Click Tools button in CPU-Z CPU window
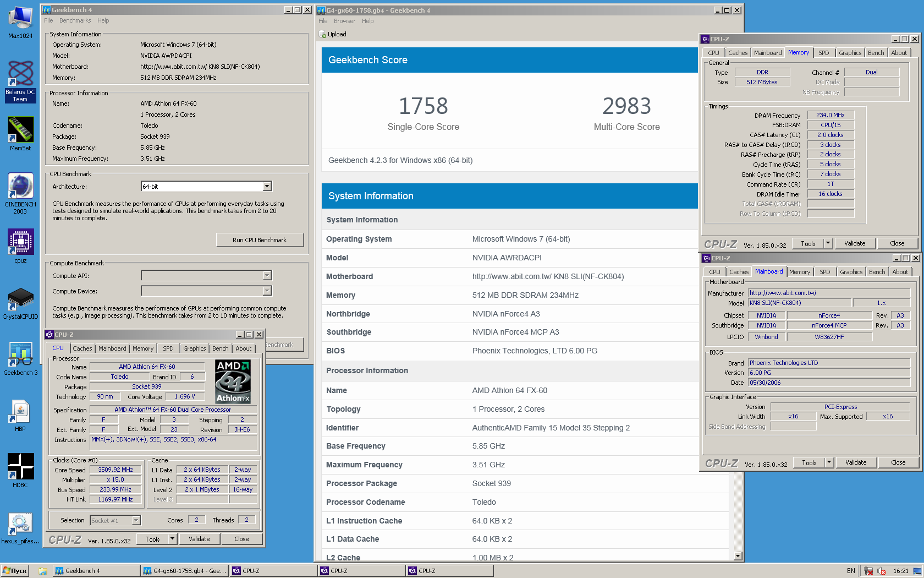924x578 pixels. click(x=152, y=539)
